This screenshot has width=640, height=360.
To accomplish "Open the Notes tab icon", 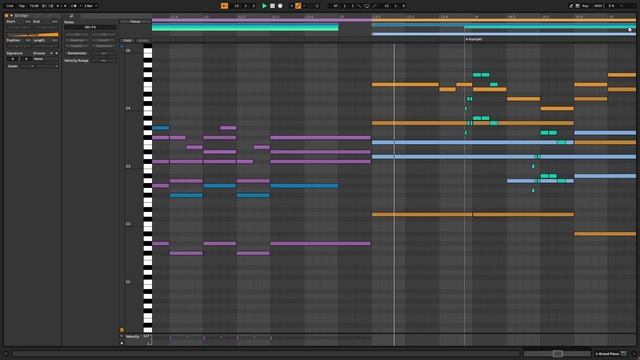I will (71, 16).
